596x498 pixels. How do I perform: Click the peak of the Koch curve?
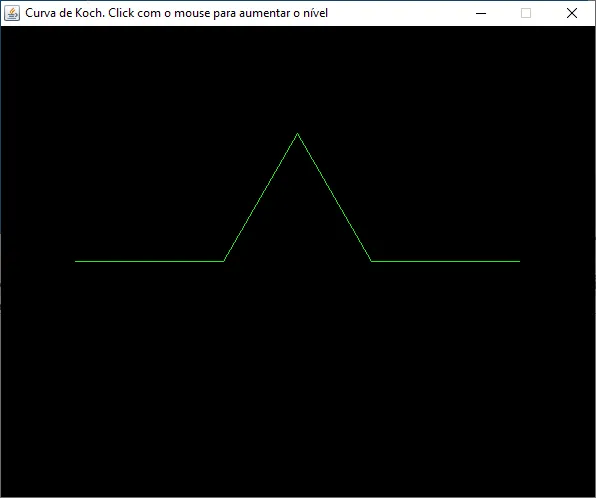(x=297, y=133)
